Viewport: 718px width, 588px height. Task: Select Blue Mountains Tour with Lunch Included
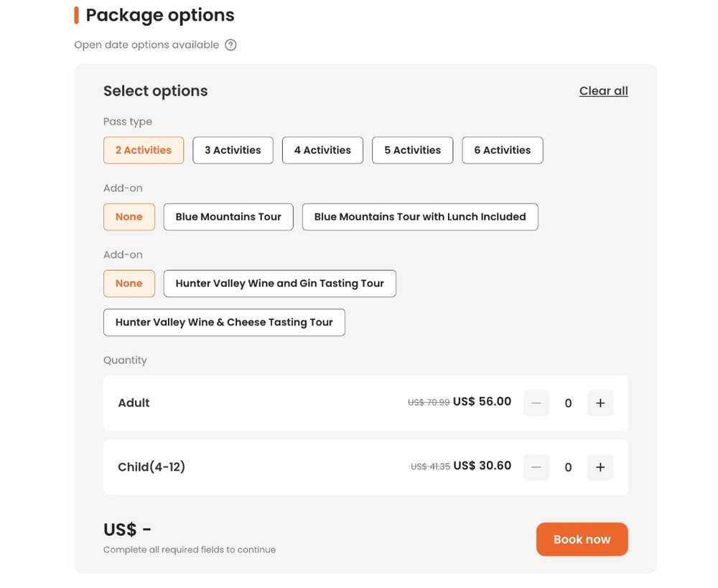(x=420, y=216)
